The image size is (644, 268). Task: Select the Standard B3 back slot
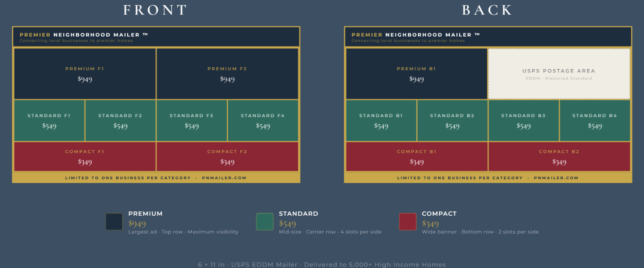[523, 121]
